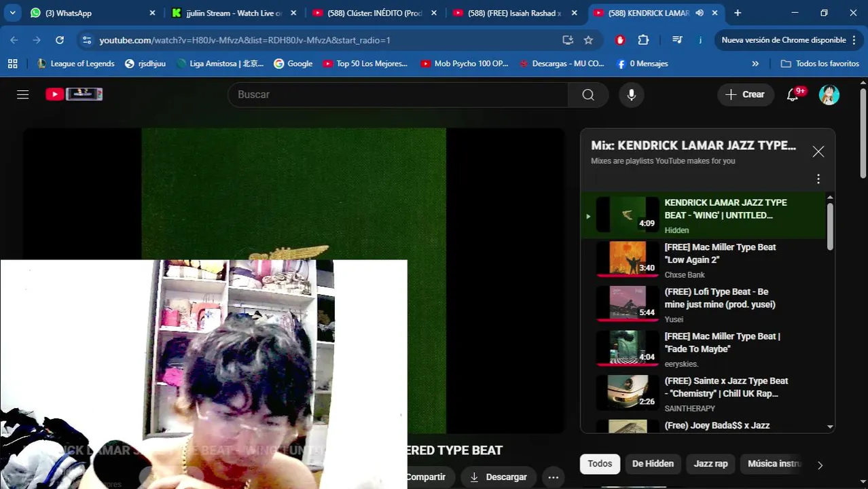Switch to the jjuliin Stream tab

click(234, 13)
